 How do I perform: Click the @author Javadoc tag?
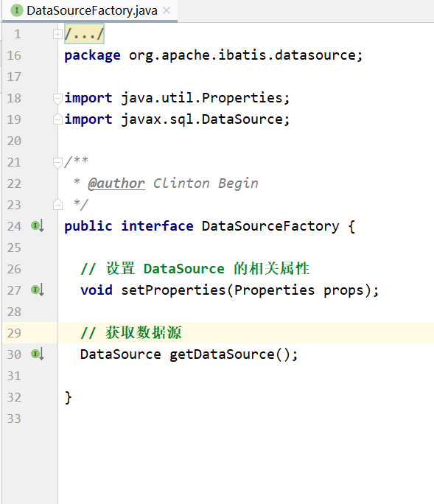pos(116,183)
